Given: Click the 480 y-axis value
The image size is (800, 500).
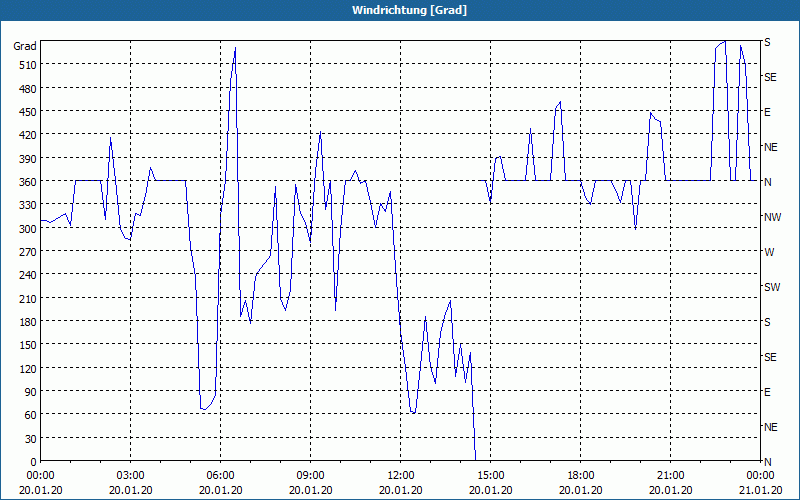Looking at the screenshot, I should click(28, 89).
